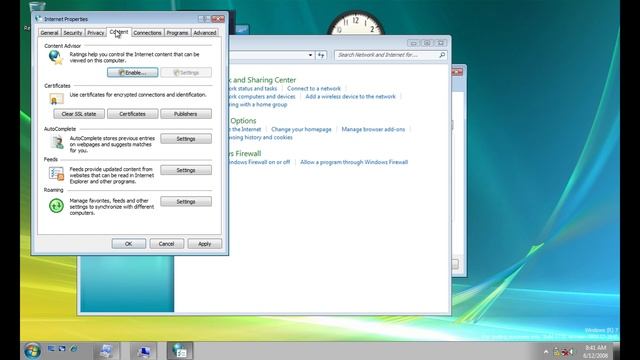This screenshot has height=360, width=640.
Task: Click the analog clock desktop gadget
Action: click(x=356, y=23)
